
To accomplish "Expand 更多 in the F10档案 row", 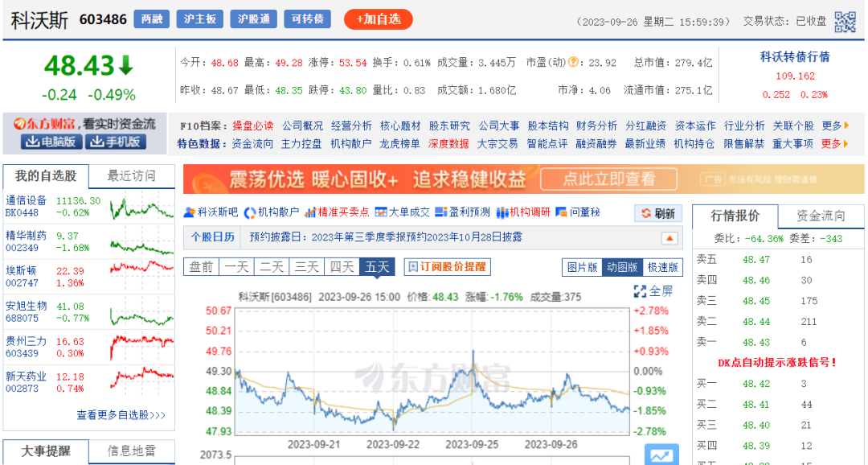I will point(835,126).
